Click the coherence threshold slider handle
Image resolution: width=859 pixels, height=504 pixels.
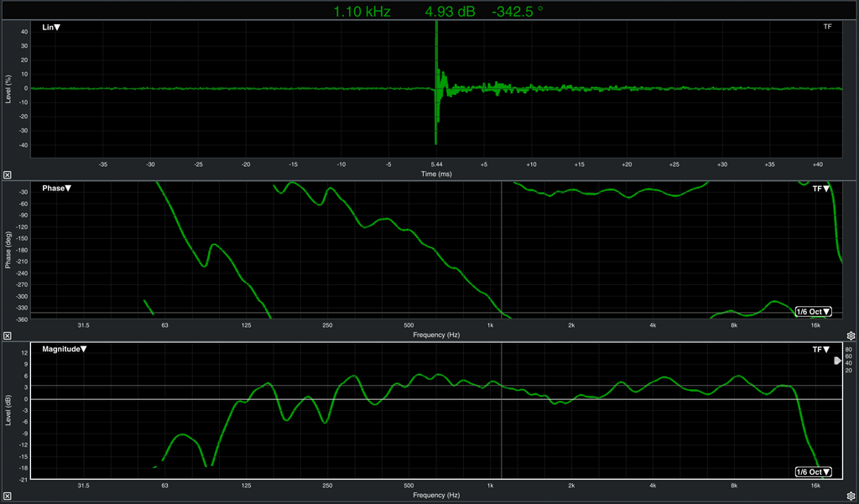(x=837, y=361)
